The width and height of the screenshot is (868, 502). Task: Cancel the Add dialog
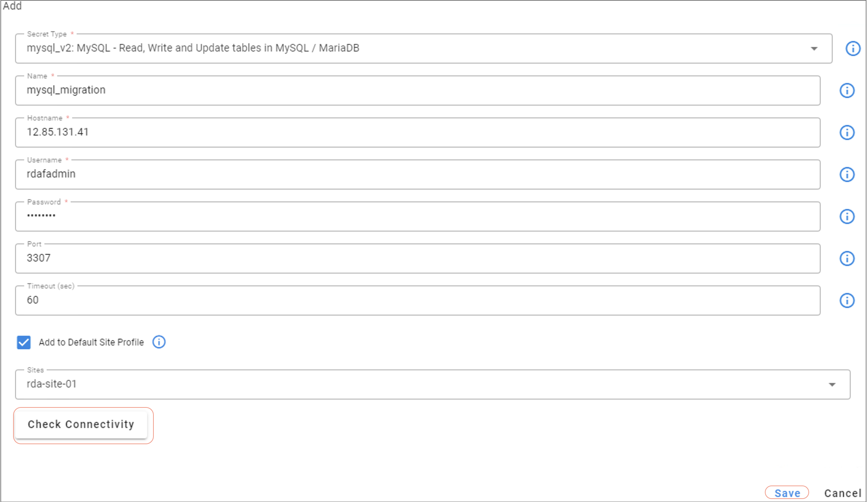[842, 493]
